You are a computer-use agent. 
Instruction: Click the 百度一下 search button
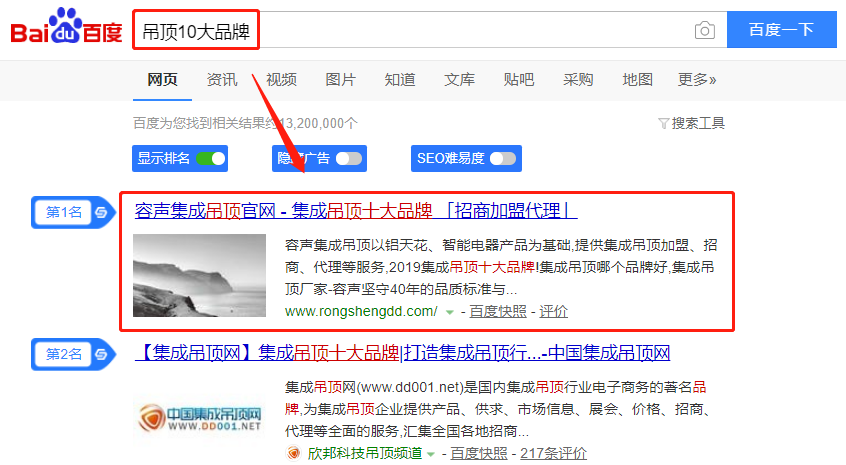coord(781,30)
